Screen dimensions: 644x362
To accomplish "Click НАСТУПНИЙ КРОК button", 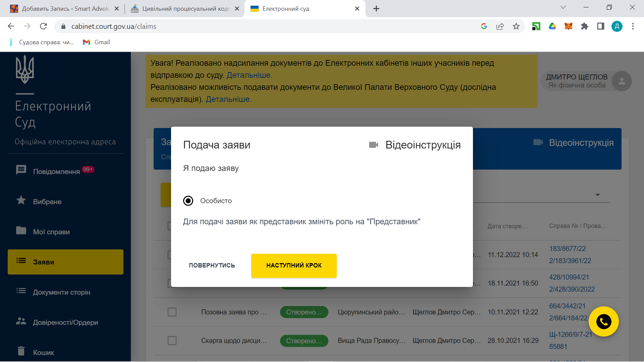I will (x=294, y=265).
